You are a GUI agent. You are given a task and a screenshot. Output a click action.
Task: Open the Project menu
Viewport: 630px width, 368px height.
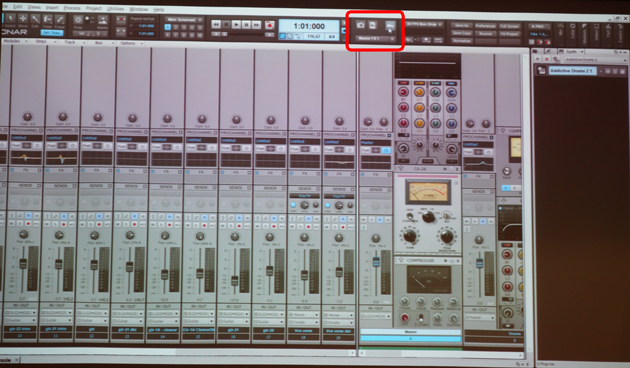coord(94,8)
